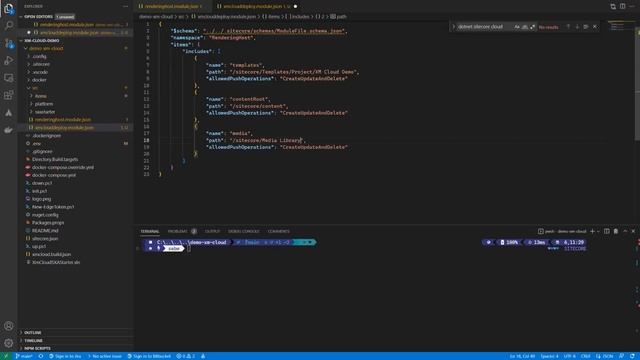This screenshot has width=640, height=360.
Task: Open README.md in the explorer
Action: [45, 231]
